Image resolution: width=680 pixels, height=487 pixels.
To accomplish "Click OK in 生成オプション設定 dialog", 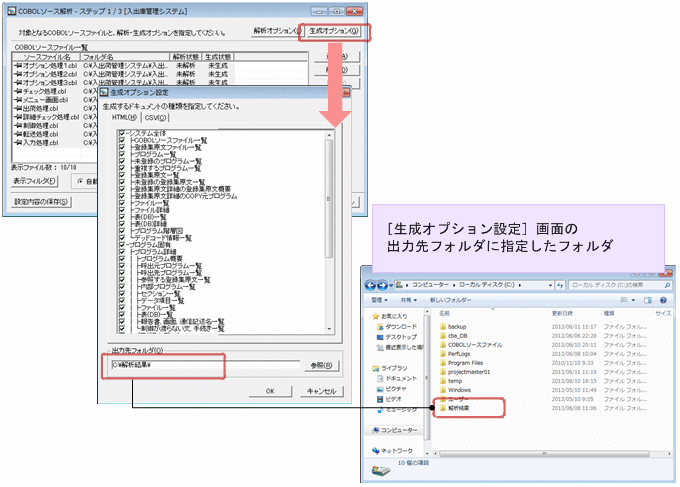I will (x=270, y=391).
